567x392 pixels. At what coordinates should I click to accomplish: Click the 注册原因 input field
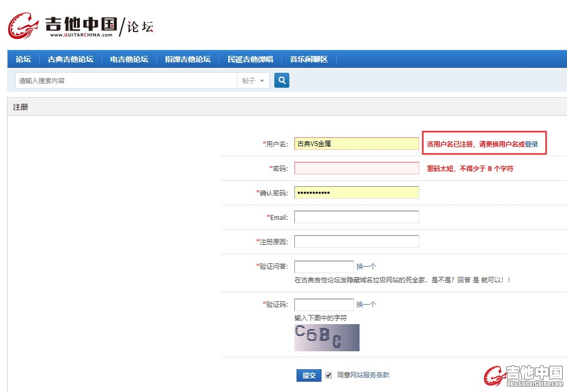(x=356, y=242)
